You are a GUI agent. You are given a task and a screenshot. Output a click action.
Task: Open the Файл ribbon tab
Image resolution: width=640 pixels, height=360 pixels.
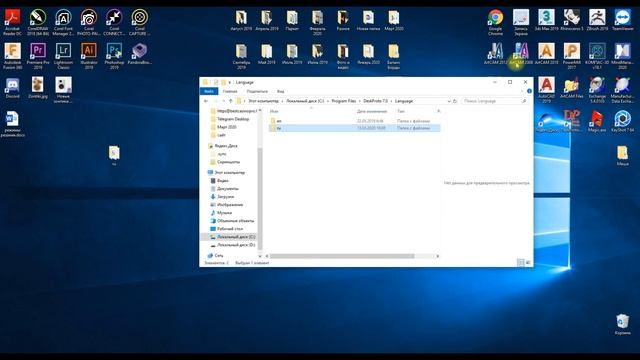click(209, 91)
